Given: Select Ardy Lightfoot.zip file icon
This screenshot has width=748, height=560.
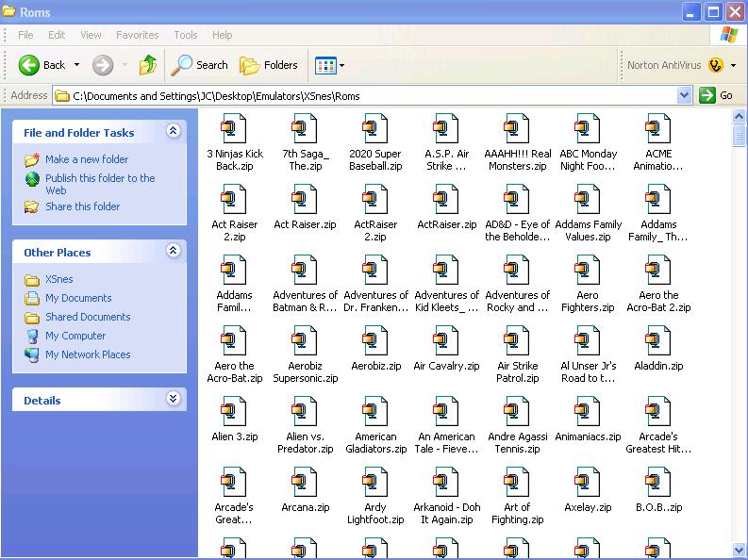Looking at the screenshot, I should click(375, 482).
